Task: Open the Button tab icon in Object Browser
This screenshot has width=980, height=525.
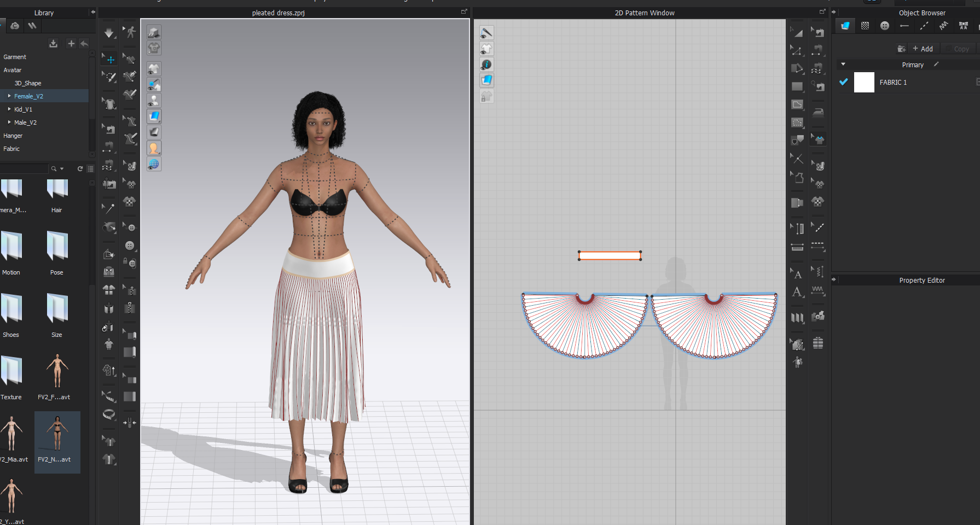Action: click(x=884, y=25)
